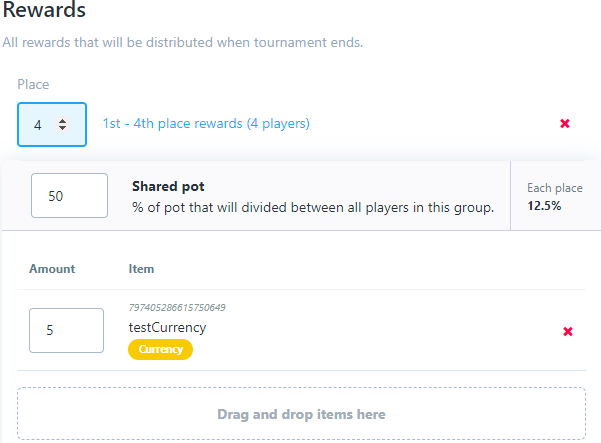Focus the Place number field
The image size is (601, 443).
pyautogui.click(x=40, y=125)
